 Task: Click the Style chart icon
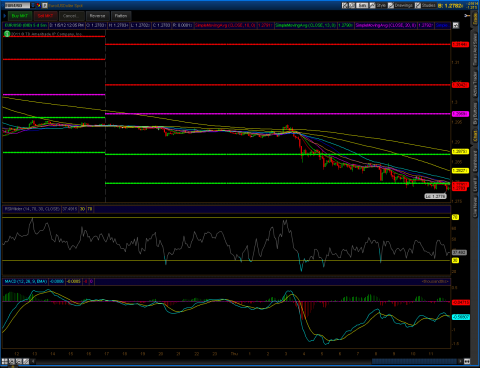pyautogui.click(x=372, y=5)
